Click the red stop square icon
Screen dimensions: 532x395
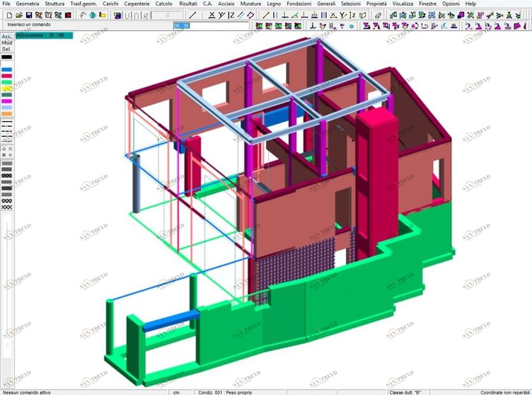(68, 15)
